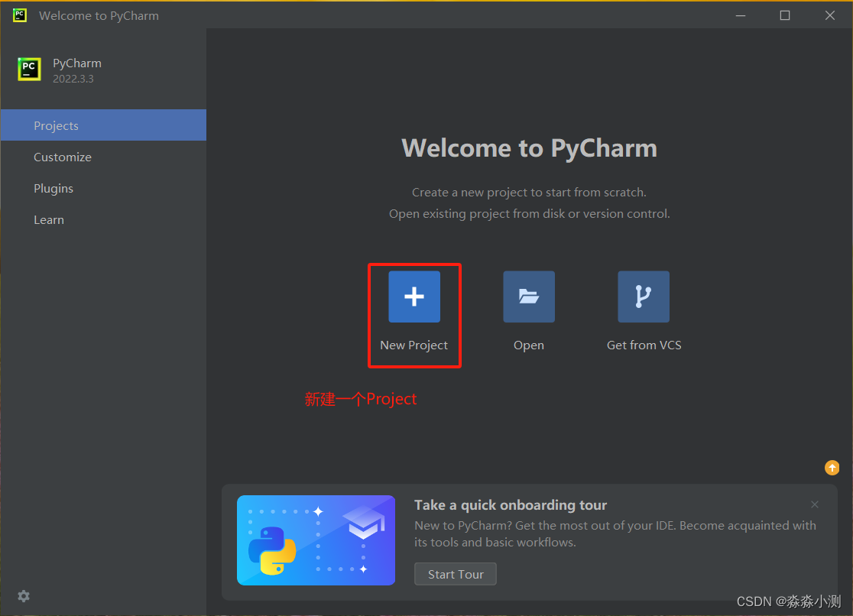Click Get from VCS text label
The width and height of the screenshot is (853, 616).
[644, 345]
